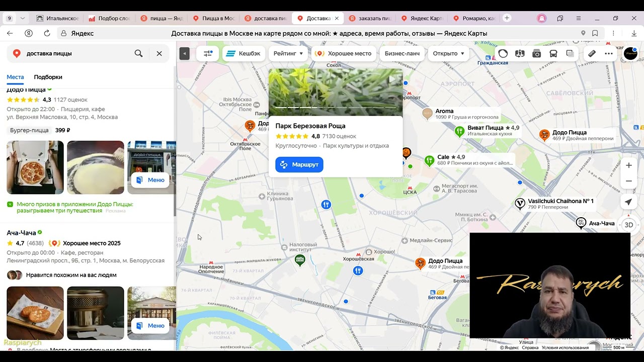
Task: Open the map's more options ellipsis
Action: coord(609,53)
